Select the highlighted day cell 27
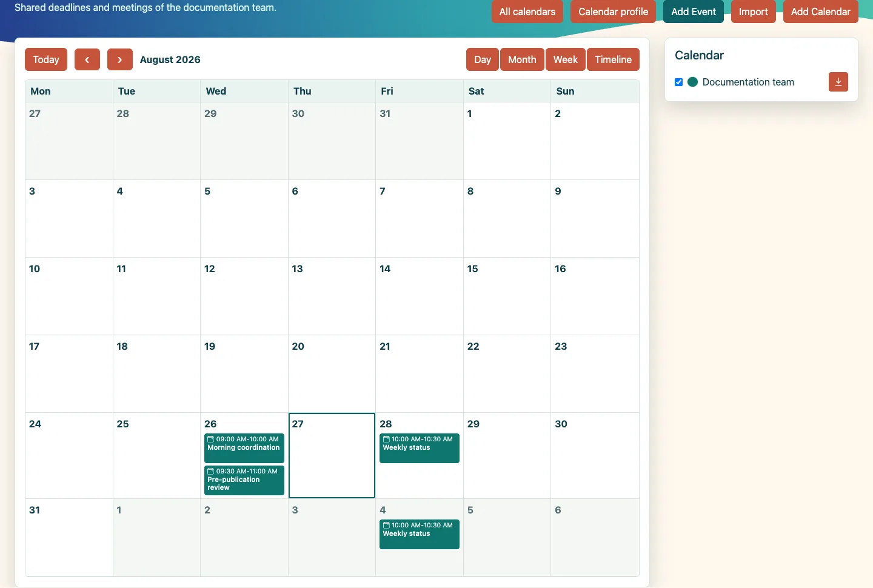 coord(332,455)
